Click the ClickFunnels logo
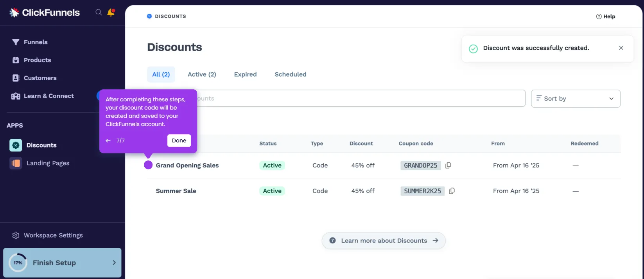The height and width of the screenshot is (279, 644). pos(45,13)
